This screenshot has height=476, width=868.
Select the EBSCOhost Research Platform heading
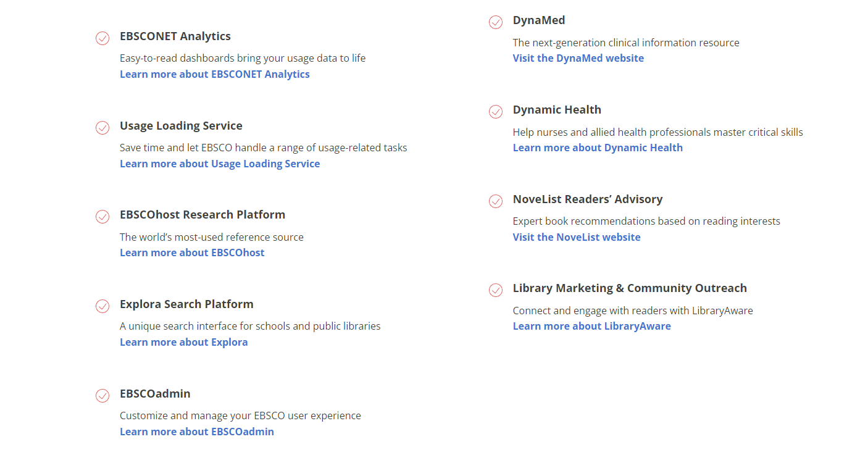click(202, 215)
